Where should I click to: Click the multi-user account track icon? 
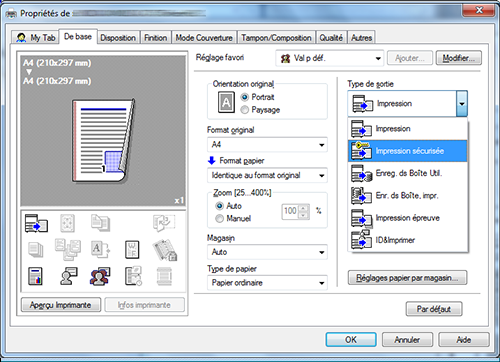[100, 276]
